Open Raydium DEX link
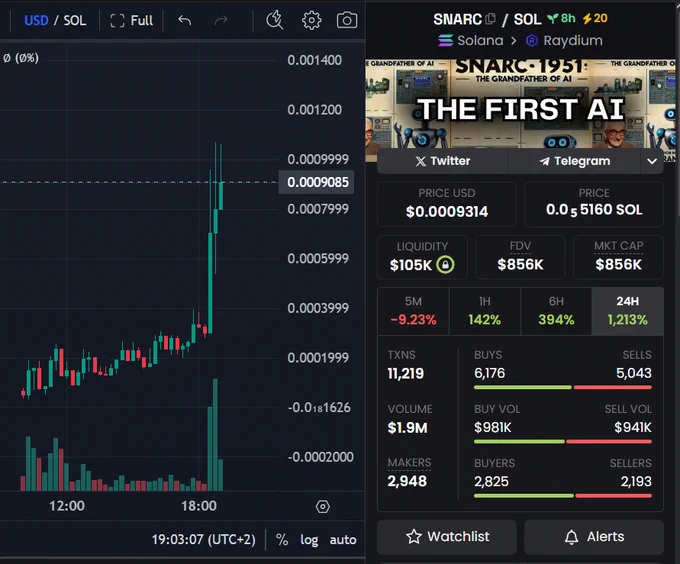 coord(564,40)
